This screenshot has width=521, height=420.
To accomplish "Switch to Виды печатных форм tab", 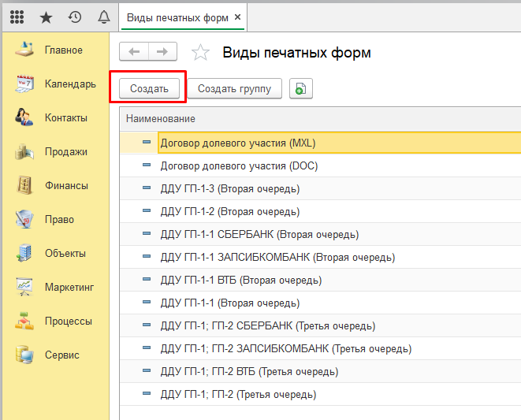I will tap(178, 17).
